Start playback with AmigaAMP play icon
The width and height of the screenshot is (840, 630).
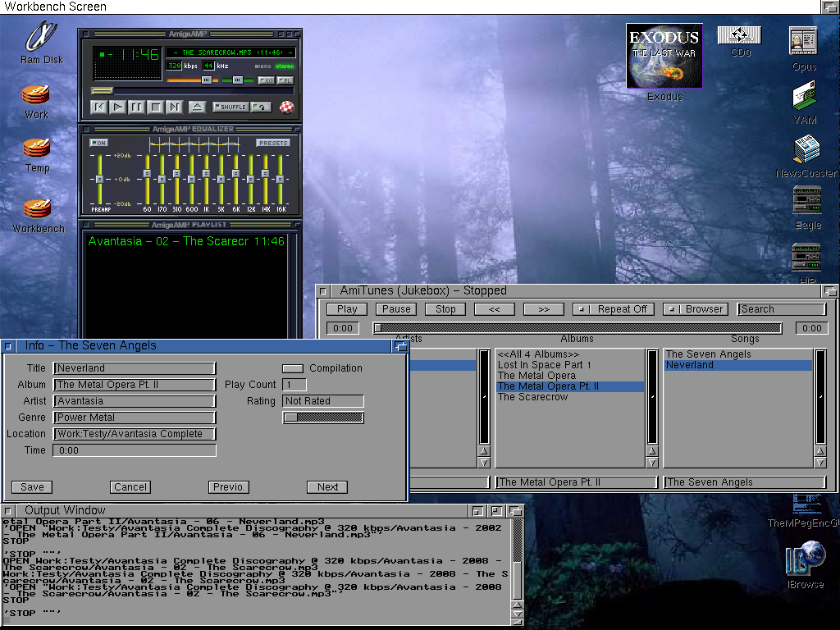pyautogui.click(x=118, y=107)
